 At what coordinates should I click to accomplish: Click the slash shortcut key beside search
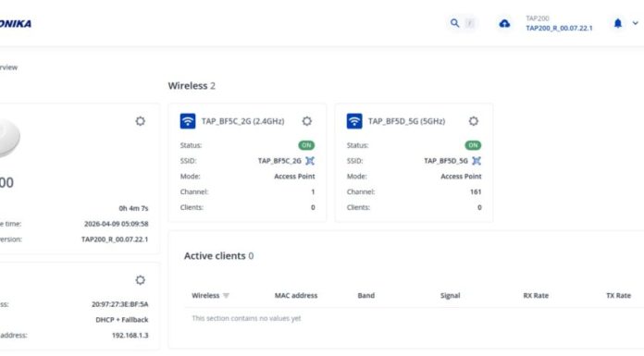[x=470, y=23]
